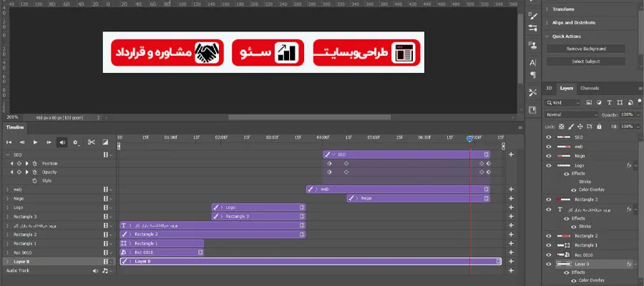644x286 pixels.
Task: Open timeline playback settings gear
Action: 76,142
